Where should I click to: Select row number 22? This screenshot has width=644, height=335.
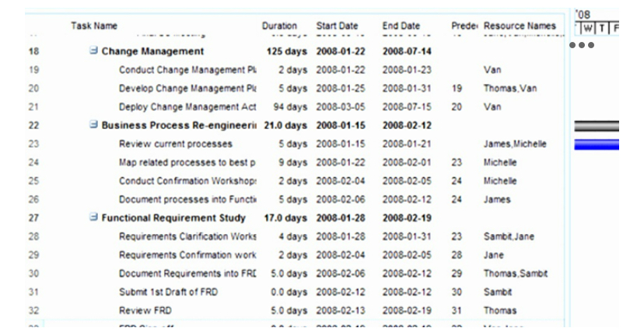tap(33, 125)
